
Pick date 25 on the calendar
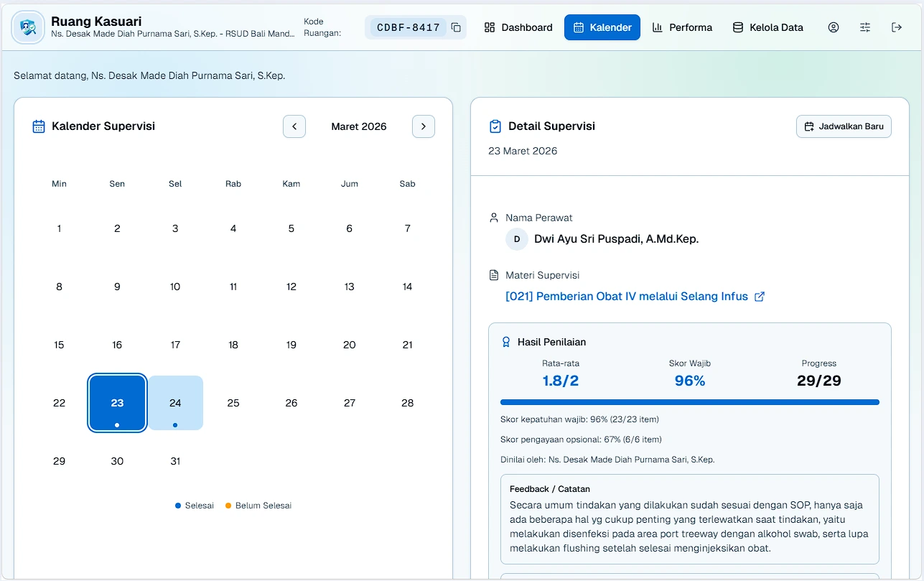point(233,403)
